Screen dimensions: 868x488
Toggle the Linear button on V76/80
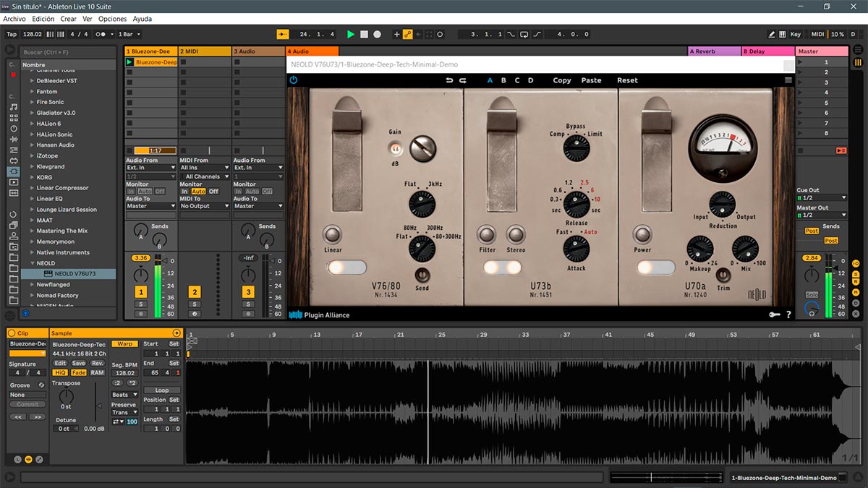333,234
